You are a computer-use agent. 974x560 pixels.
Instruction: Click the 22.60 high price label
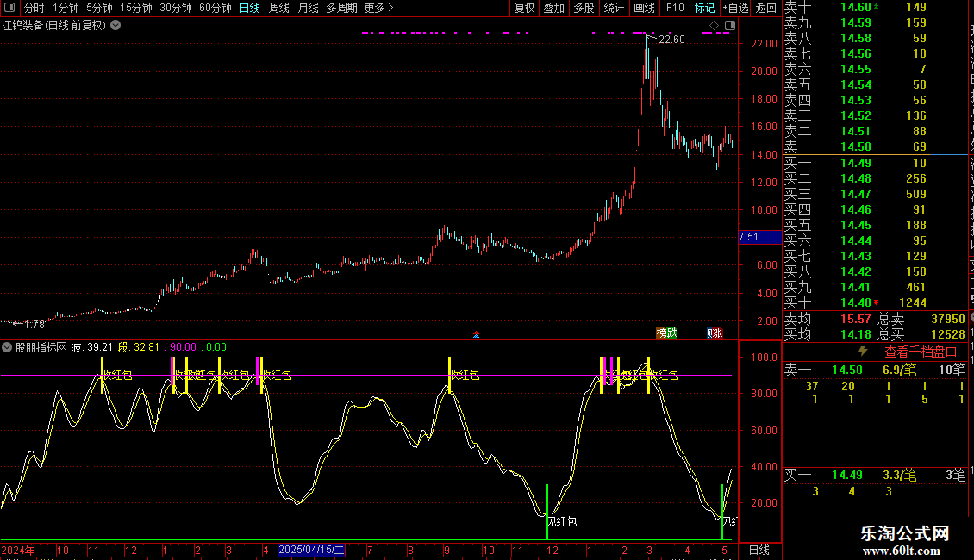(x=671, y=40)
